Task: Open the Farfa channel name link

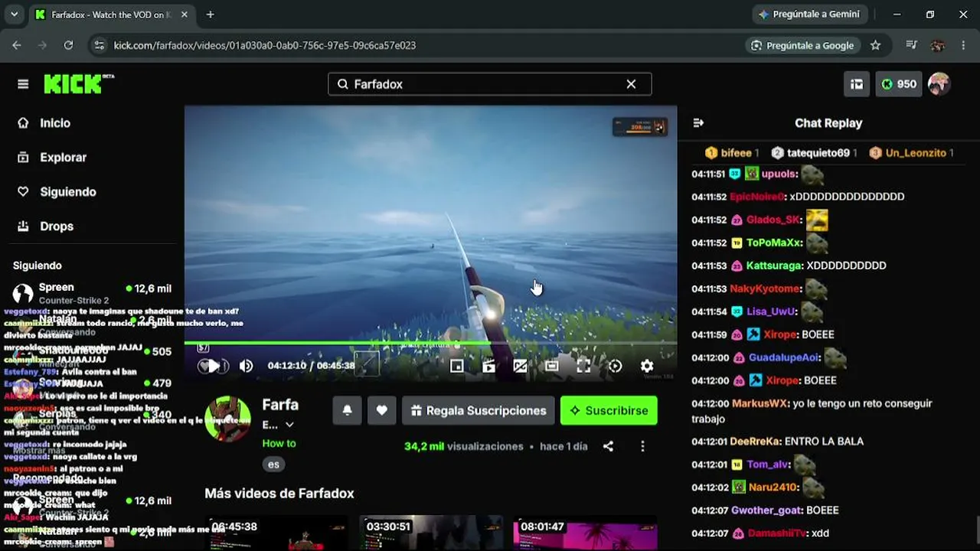Action: [x=280, y=405]
